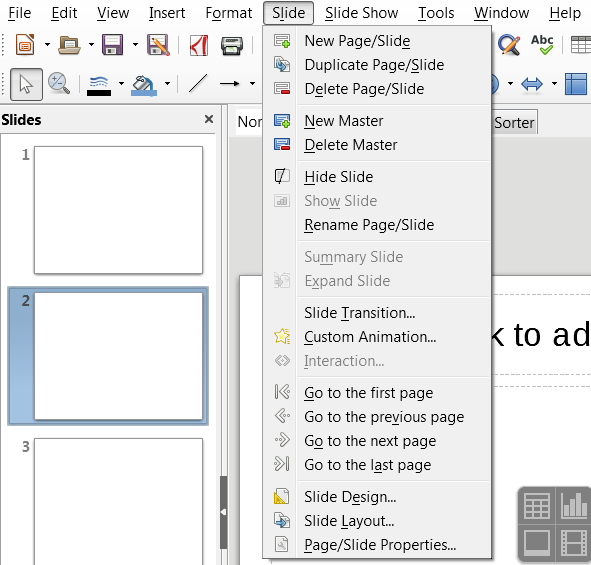Select the Line drawing tool
The image size is (591, 565).
coord(198,83)
